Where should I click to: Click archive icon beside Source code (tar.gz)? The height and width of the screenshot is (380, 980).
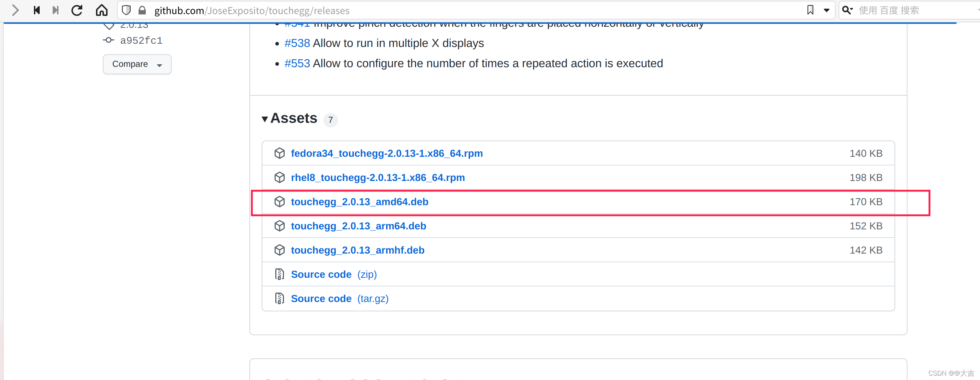coord(280,298)
